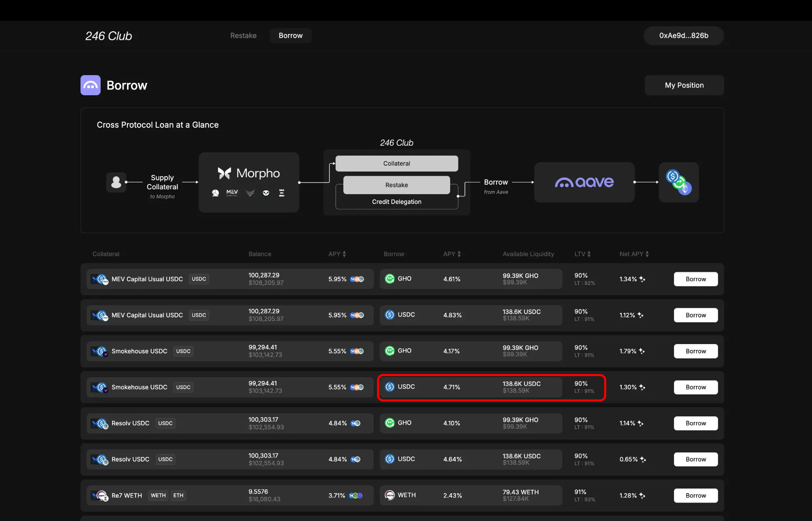The width and height of the screenshot is (812, 521).
Task: Switch to the Restake tab
Action: click(243, 36)
